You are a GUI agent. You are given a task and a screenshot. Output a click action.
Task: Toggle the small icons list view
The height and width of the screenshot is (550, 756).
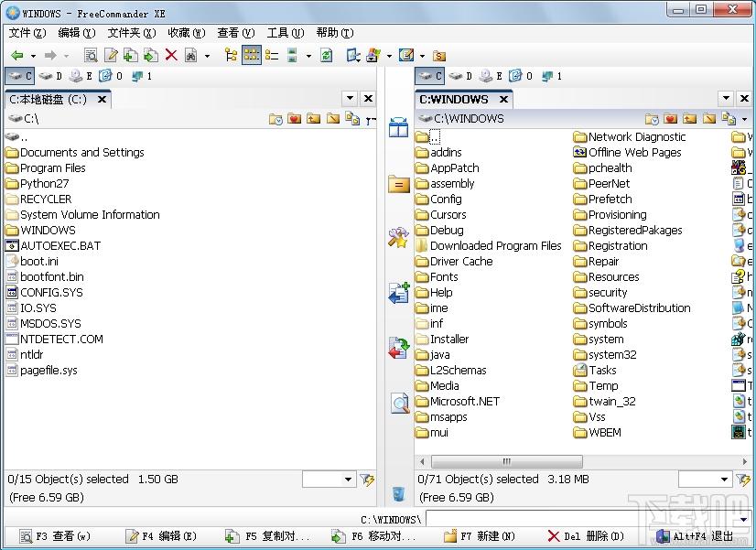[251, 56]
